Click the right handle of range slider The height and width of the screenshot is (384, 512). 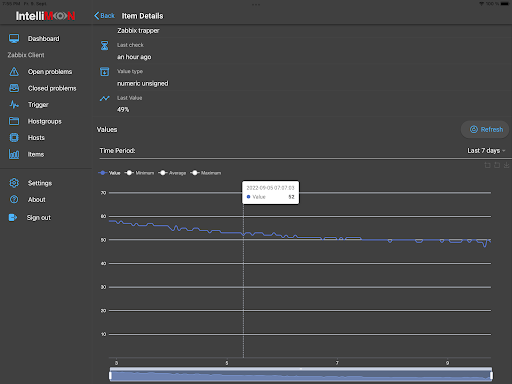[x=491, y=376]
